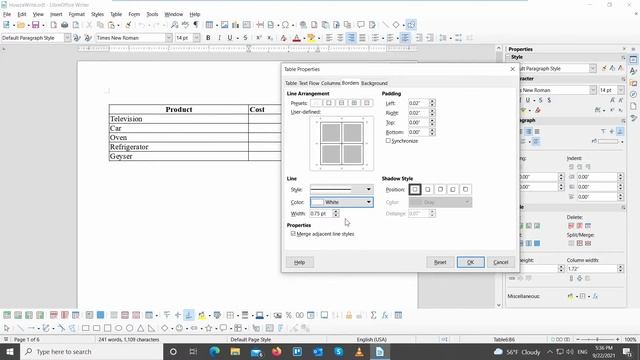Screen dimensions: 640x360
Task: Open sidebar paragraph style dropdown
Action: pos(593,69)
